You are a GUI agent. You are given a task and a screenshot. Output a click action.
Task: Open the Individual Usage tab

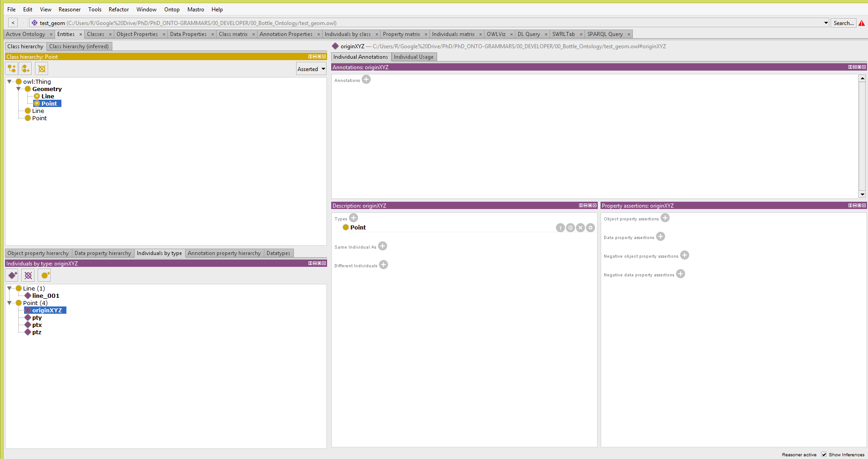pyautogui.click(x=413, y=57)
